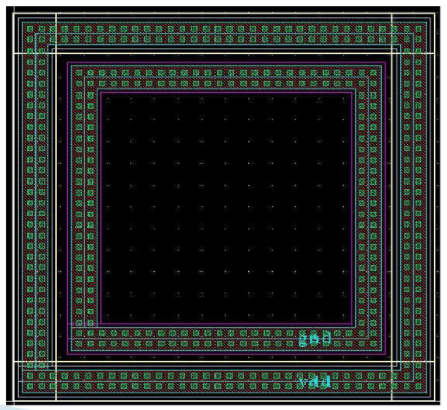Select the top edge of inner purple rectangle
This screenshot has height=410, width=447.
tap(226, 93)
